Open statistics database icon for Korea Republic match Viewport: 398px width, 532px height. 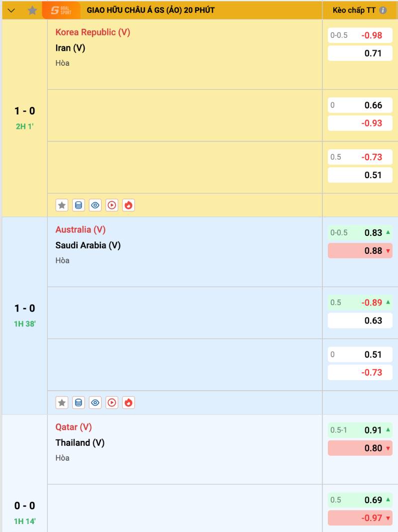tap(79, 205)
